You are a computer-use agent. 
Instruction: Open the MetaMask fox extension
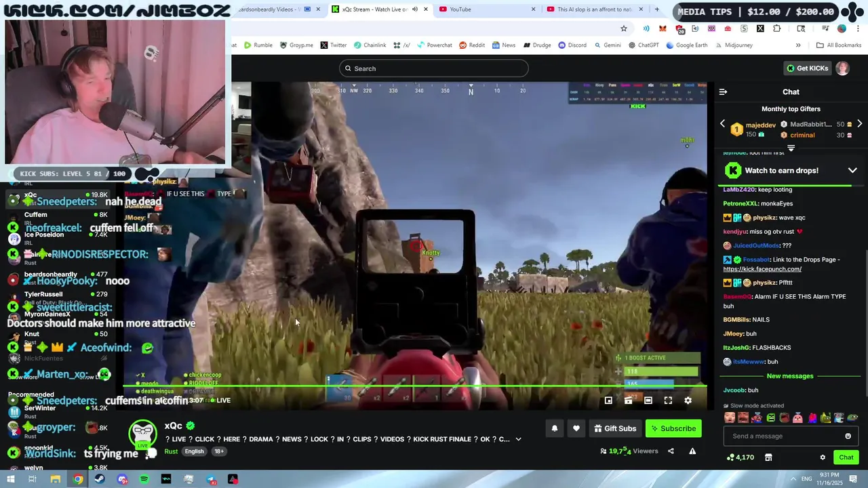(663, 28)
